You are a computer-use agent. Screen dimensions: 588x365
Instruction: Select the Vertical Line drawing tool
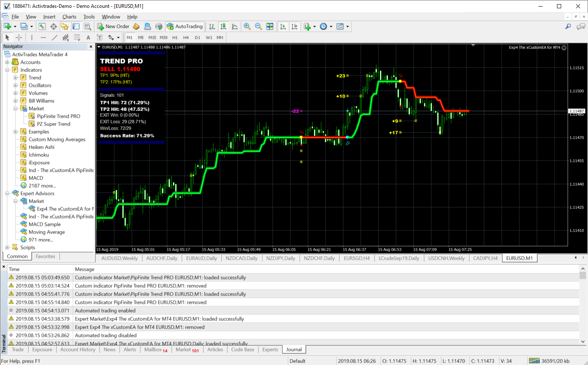click(x=32, y=38)
